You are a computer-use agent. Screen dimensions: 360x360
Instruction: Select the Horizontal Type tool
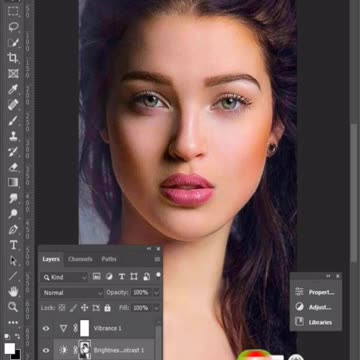(x=13, y=245)
